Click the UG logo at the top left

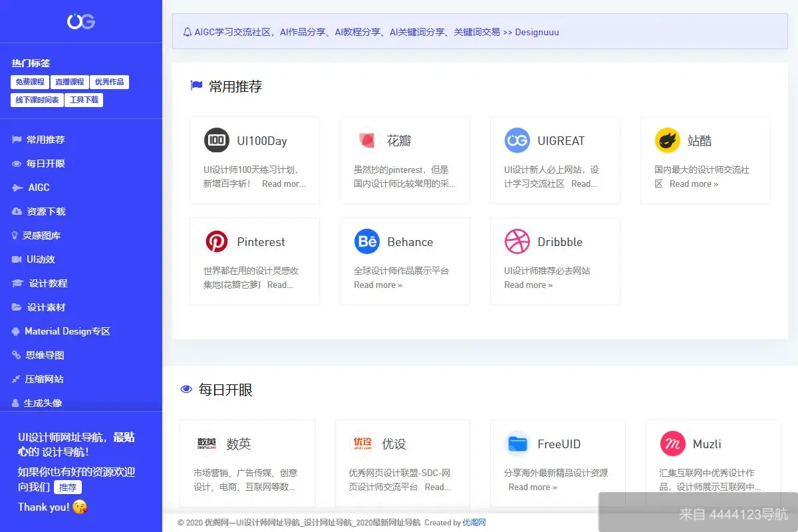tap(80, 22)
